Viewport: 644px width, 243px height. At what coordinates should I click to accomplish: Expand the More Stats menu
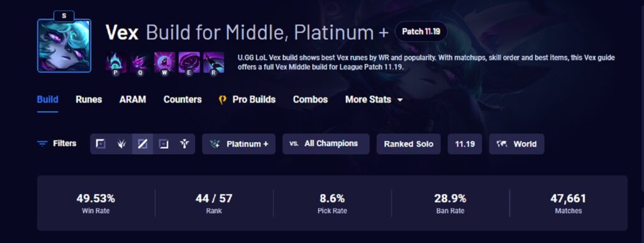pos(374,99)
